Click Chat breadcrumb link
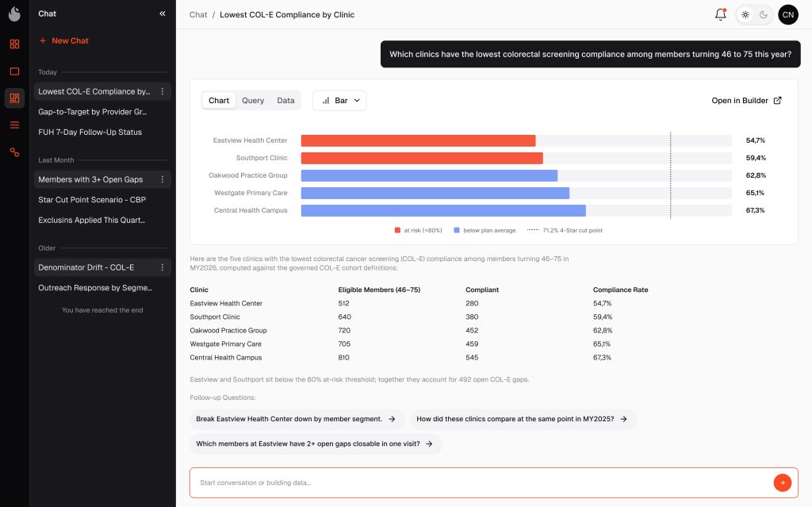The height and width of the screenshot is (507, 812). [x=198, y=14]
